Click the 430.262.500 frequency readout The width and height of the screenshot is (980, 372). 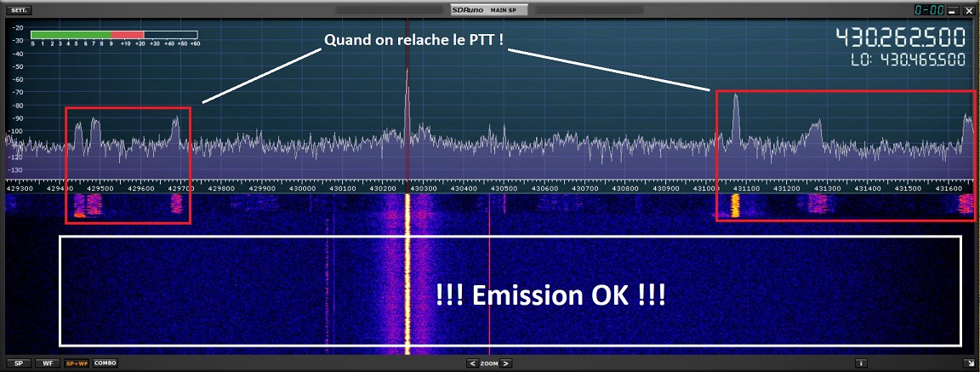pyautogui.click(x=900, y=38)
